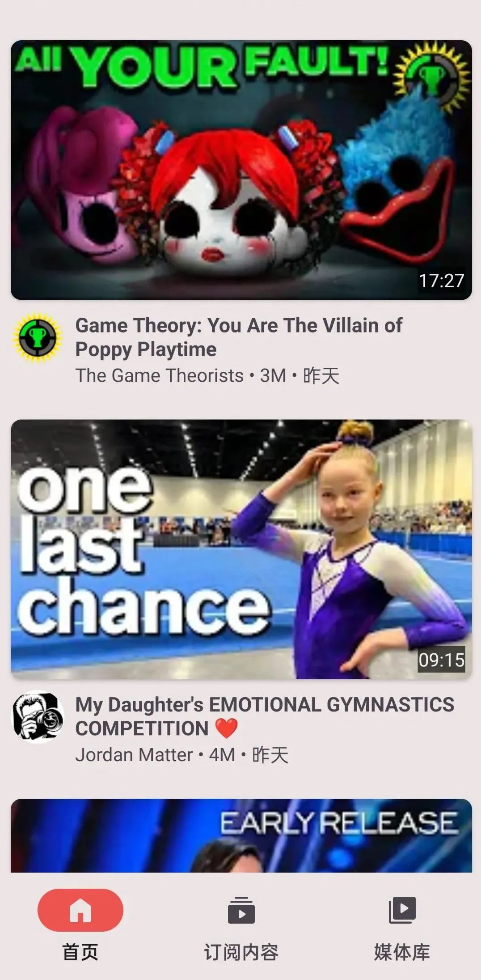Open the Subscriptions icon (订阅内容)
Image resolution: width=481 pixels, height=980 pixels.
[x=241, y=910]
